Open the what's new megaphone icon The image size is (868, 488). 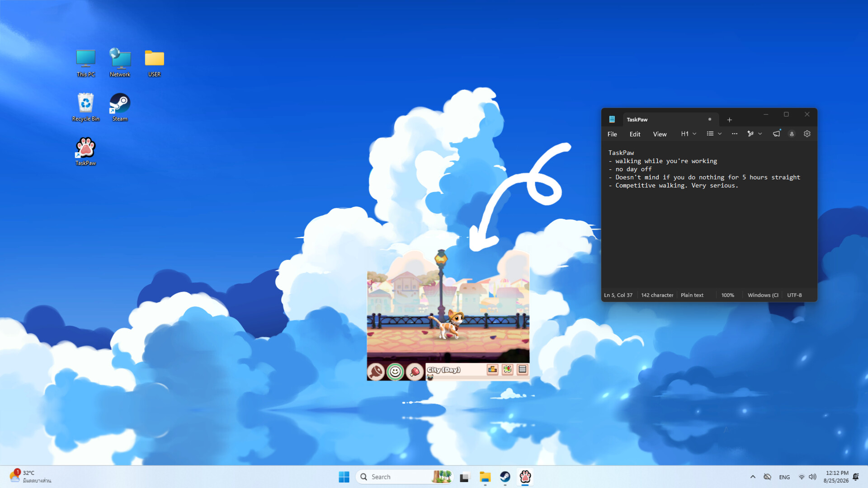(776, 134)
